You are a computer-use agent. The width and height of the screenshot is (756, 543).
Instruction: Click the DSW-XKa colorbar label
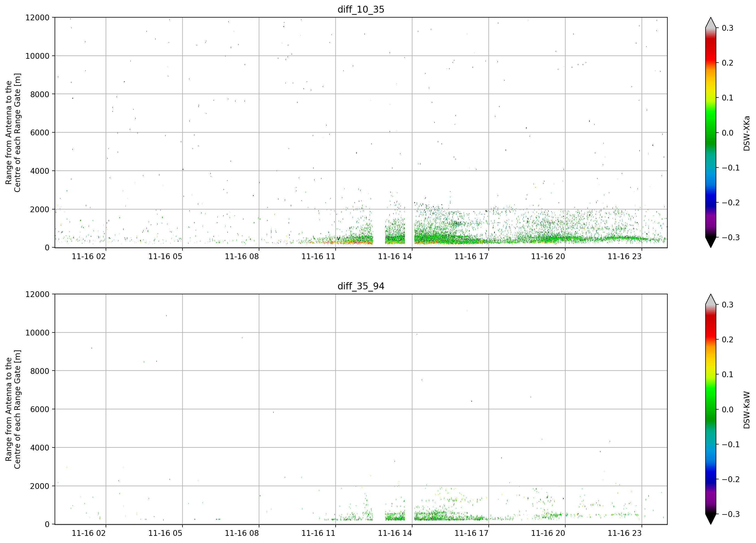(x=747, y=133)
